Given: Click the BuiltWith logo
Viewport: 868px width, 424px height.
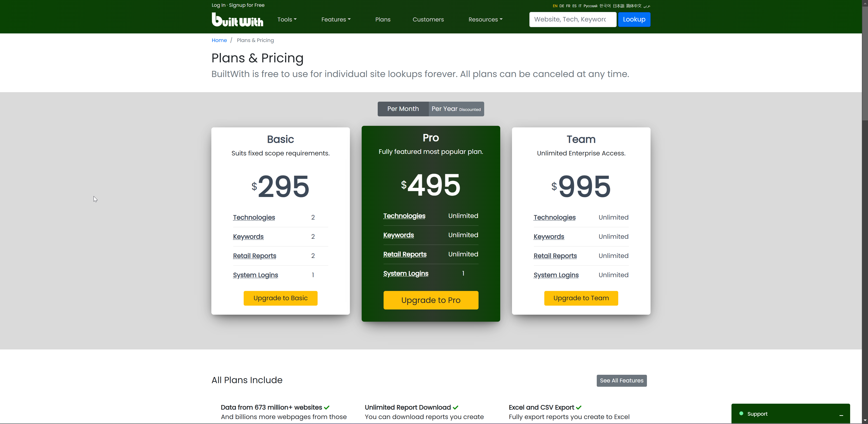Looking at the screenshot, I should tap(237, 19).
